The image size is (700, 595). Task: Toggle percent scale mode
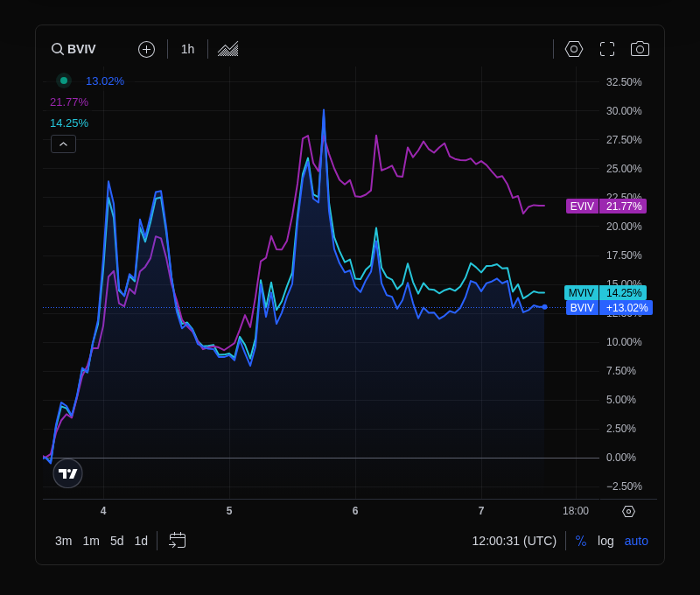point(581,541)
